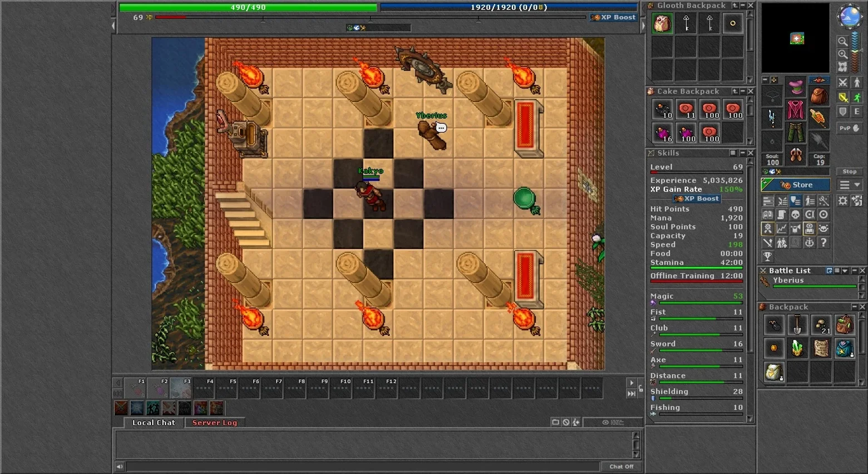Select the green trousers in the legs slot
The width and height of the screenshot is (868, 474).
(x=796, y=133)
